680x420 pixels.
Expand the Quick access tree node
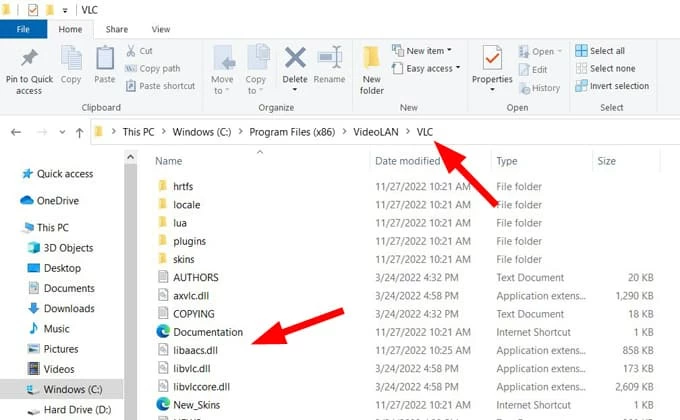(x=12, y=171)
